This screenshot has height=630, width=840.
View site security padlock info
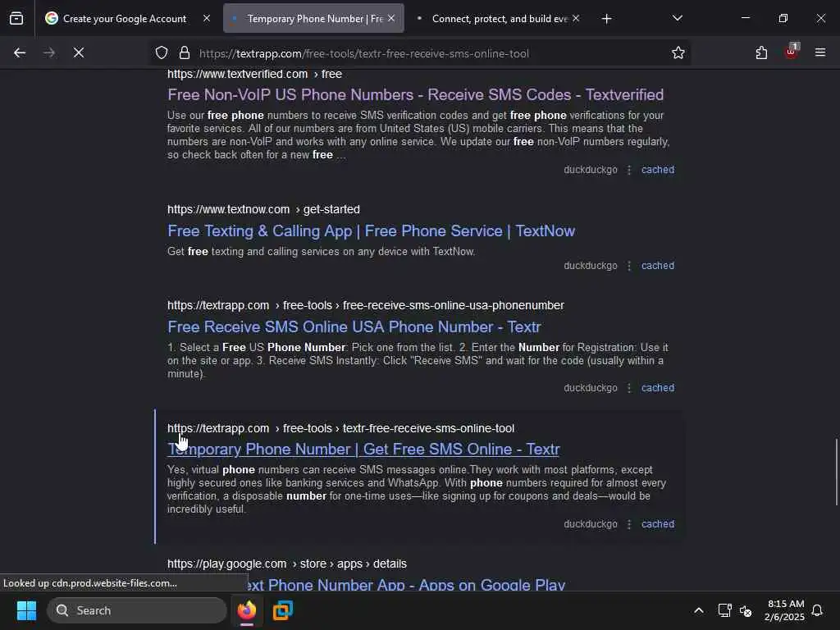[x=185, y=53]
